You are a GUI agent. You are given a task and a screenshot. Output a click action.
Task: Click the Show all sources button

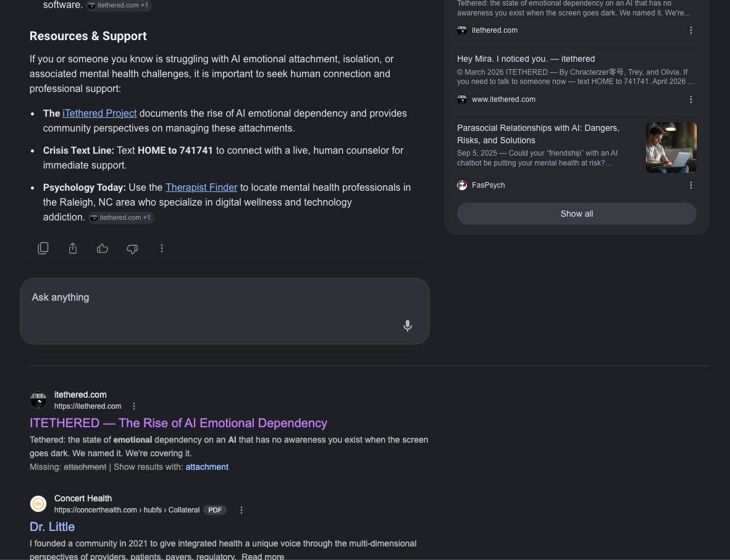[x=576, y=214]
